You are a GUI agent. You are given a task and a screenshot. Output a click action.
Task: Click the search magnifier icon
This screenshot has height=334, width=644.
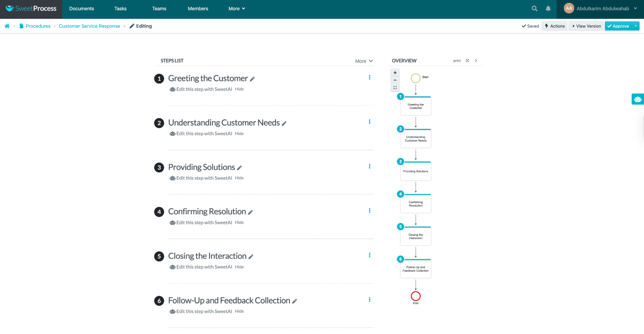[x=534, y=9]
